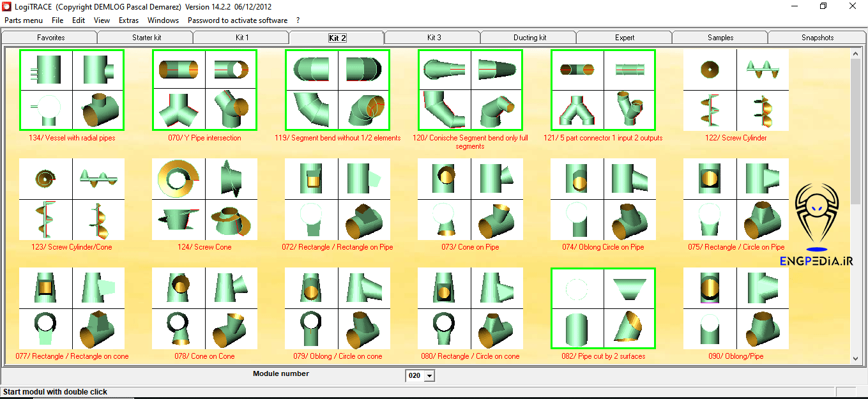
Task: Choose the Rectangle / Rectangle on cone icon
Action: point(72,308)
